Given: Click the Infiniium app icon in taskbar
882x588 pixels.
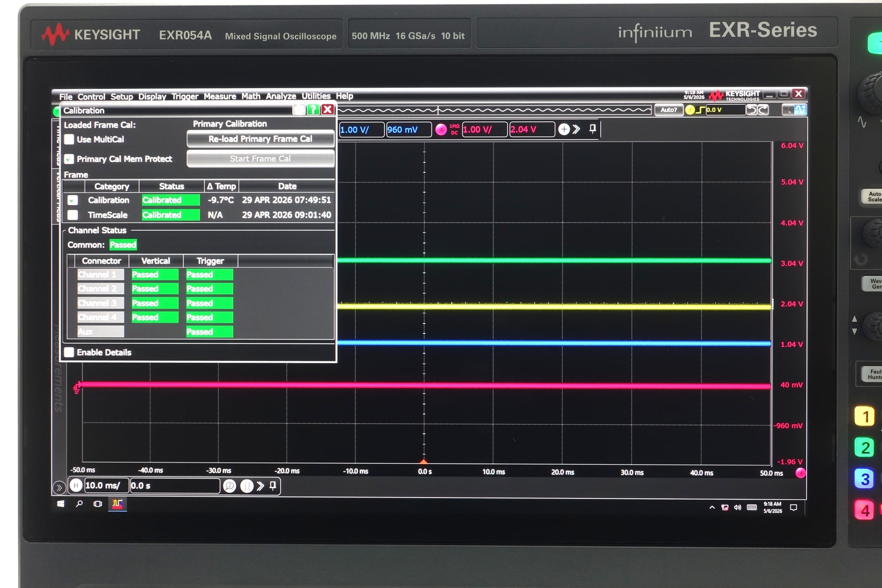Looking at the screenshot, I should [x=117, y=504].
